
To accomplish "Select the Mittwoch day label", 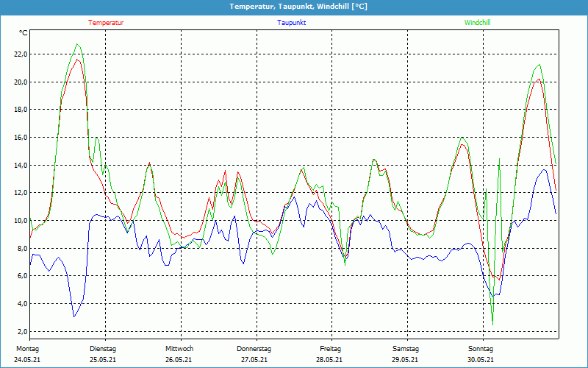I will (x=179, y=349).
